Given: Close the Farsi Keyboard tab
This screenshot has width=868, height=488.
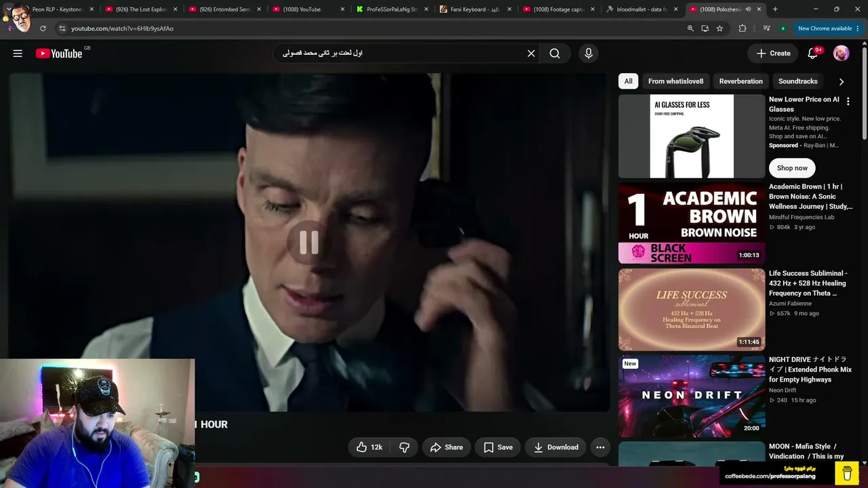Looking at the screenshot, I should coord(511,9).
